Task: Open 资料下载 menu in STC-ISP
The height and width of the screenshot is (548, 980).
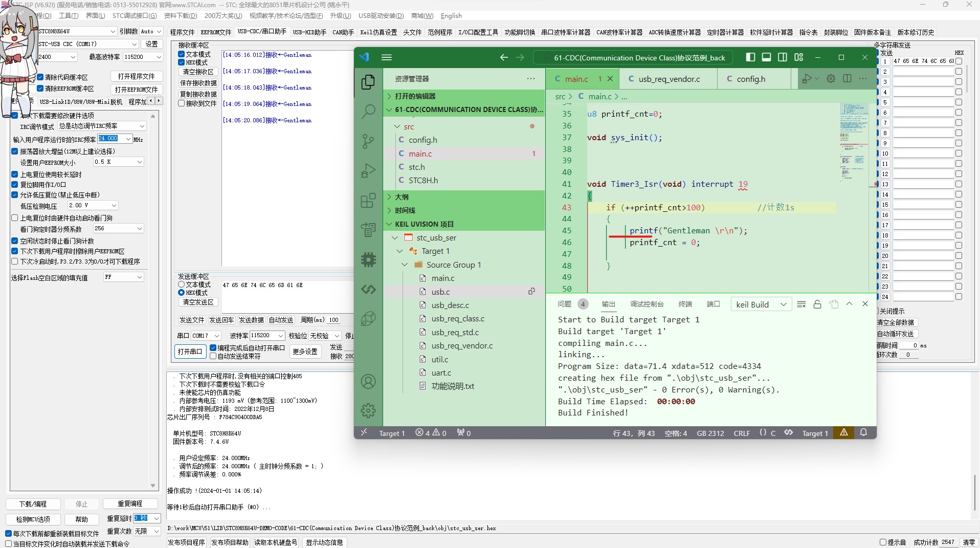Action: (180, 16)
